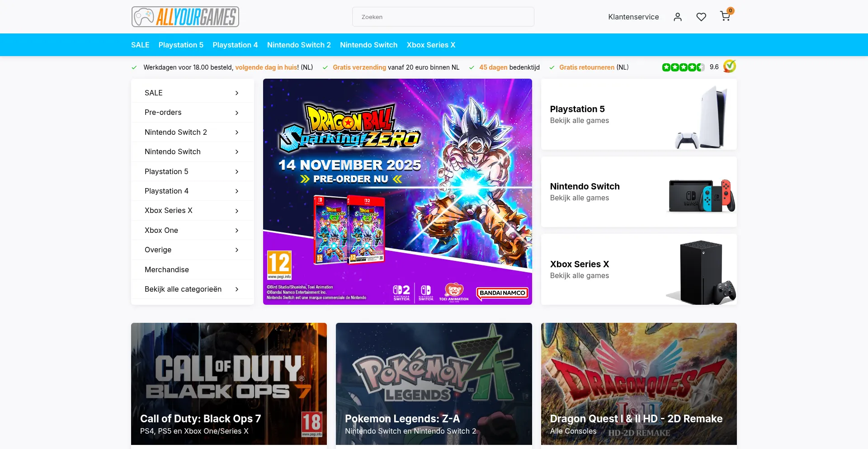Open Playstation 4 in the blue navigation bar
This screenshot has height=449, width=868.
[x=235, y=45]
